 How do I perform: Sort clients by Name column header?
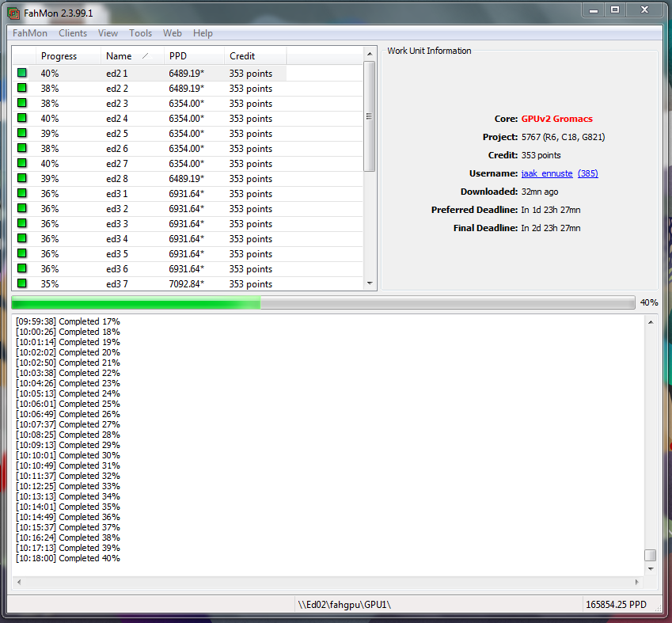127,56
